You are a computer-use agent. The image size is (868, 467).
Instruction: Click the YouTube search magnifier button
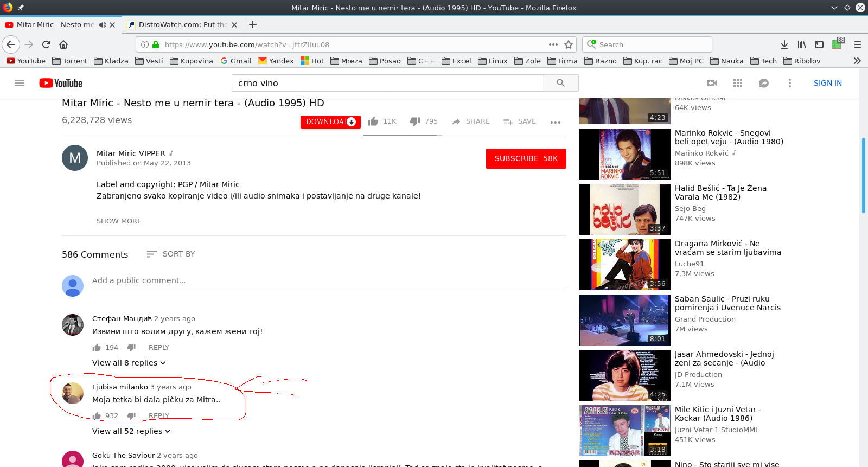[561, 83]
